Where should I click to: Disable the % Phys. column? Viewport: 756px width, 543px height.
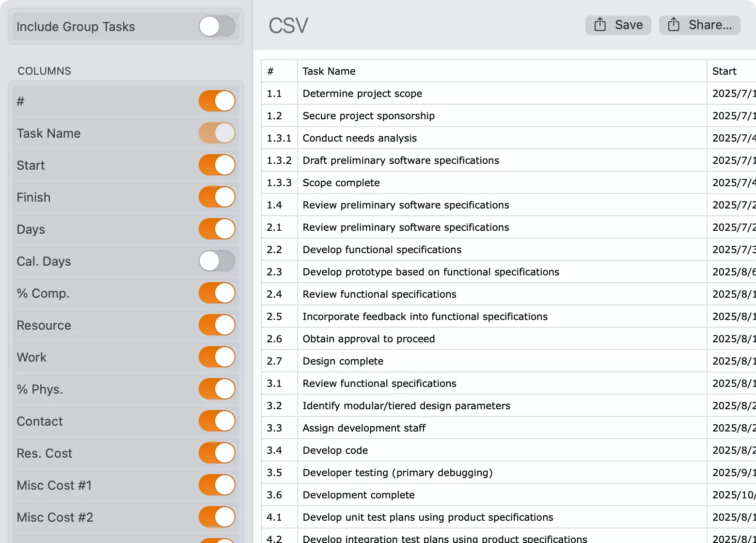tap(217, 389)
